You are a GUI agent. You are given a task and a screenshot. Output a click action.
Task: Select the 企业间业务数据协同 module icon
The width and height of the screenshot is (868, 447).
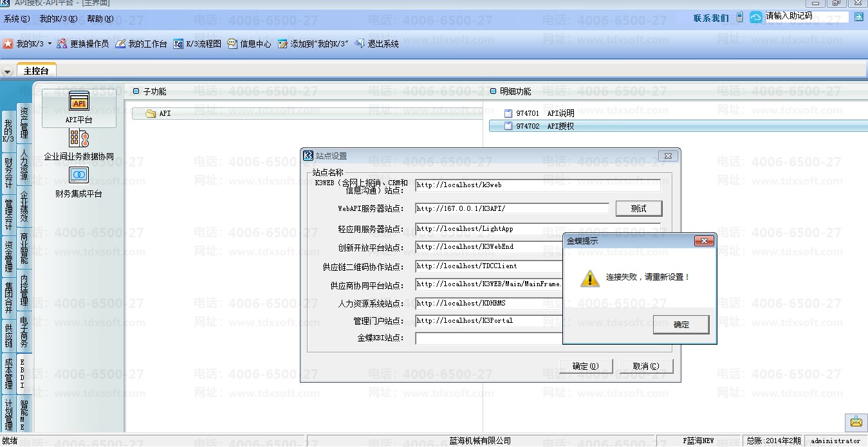(79, 145)
